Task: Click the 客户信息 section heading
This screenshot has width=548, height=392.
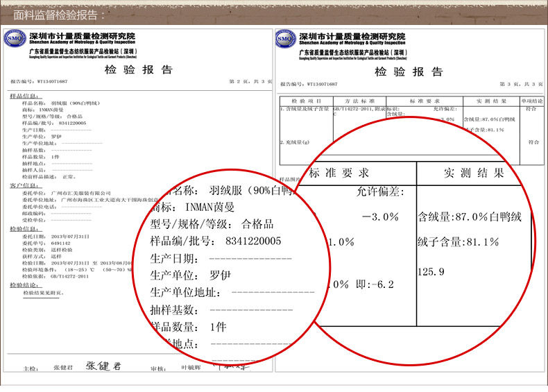Action: click(22, 186)
